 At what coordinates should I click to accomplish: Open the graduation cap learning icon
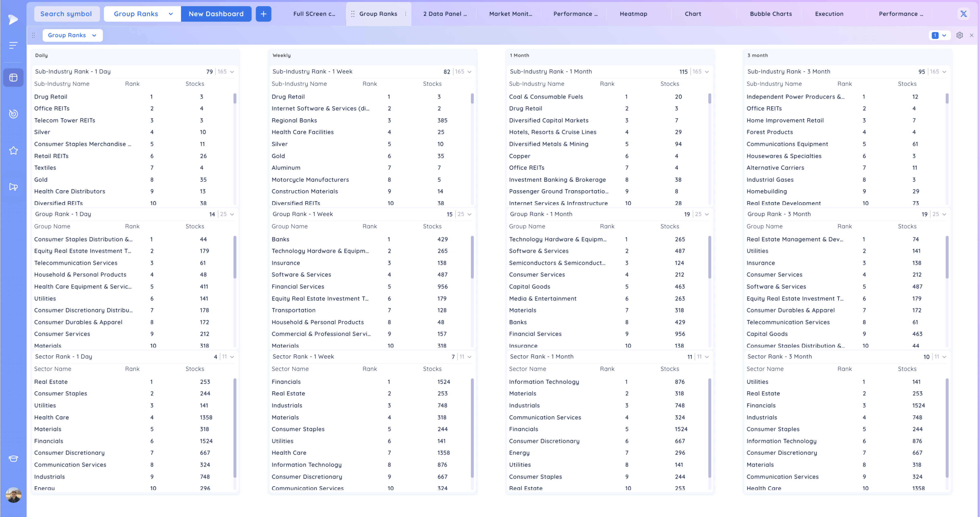13,458
